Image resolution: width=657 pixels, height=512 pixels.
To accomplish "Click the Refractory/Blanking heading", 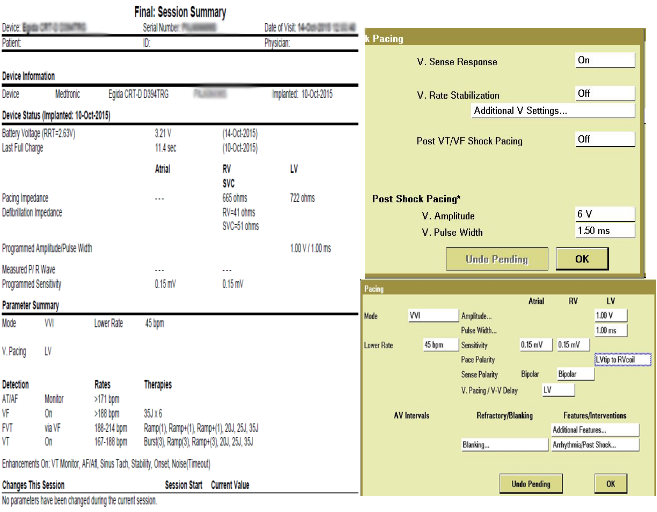I will coord(504,416).
